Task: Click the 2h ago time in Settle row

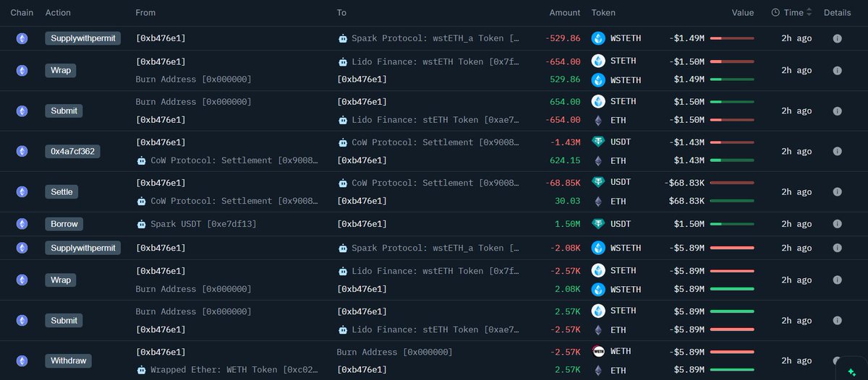Action: (796, 192)
